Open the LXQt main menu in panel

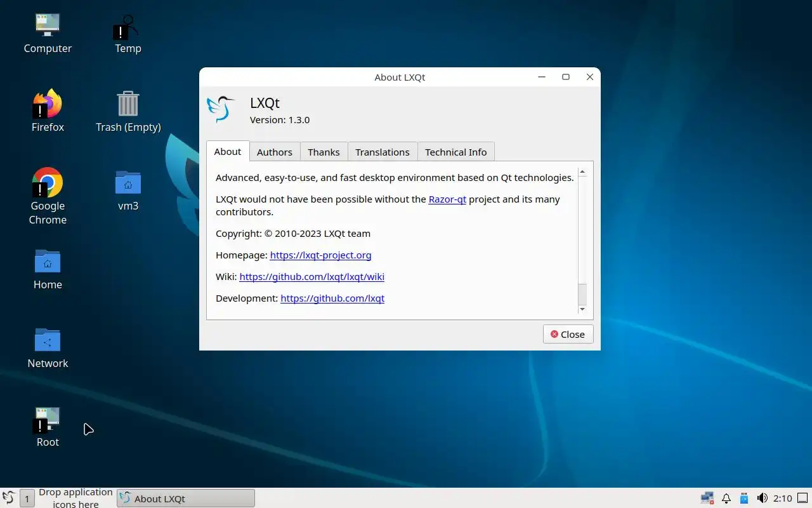(9, 498)
